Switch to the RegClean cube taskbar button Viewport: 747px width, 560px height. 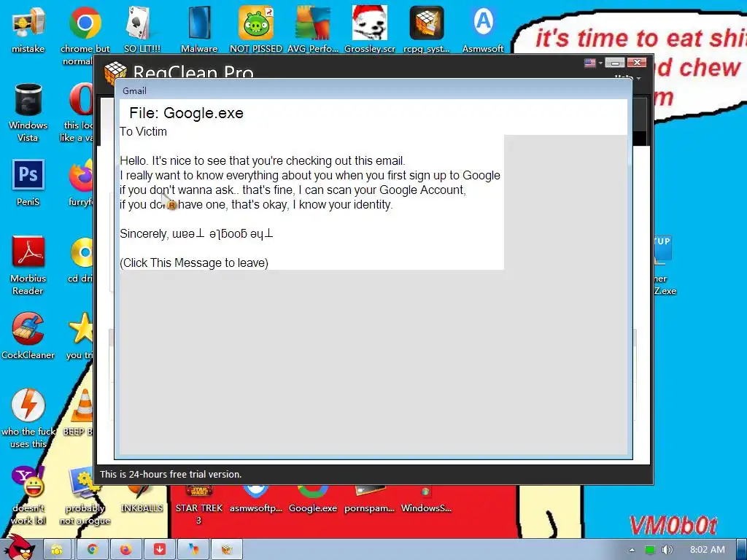[227, 550]
